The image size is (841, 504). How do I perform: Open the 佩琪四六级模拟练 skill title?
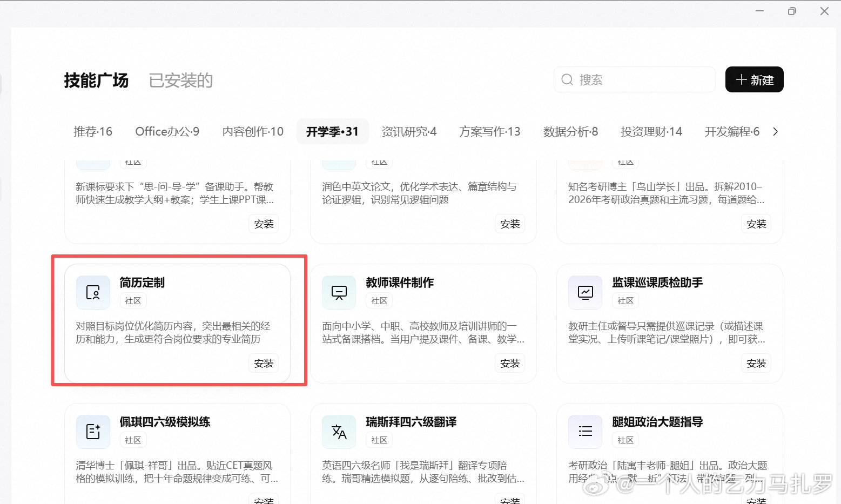click(165, 422)
